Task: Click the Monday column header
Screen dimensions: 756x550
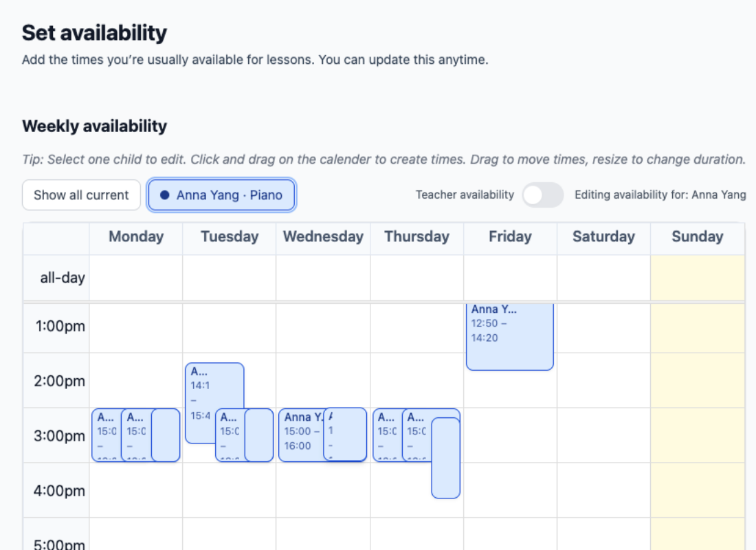Action: click(135, 236)
